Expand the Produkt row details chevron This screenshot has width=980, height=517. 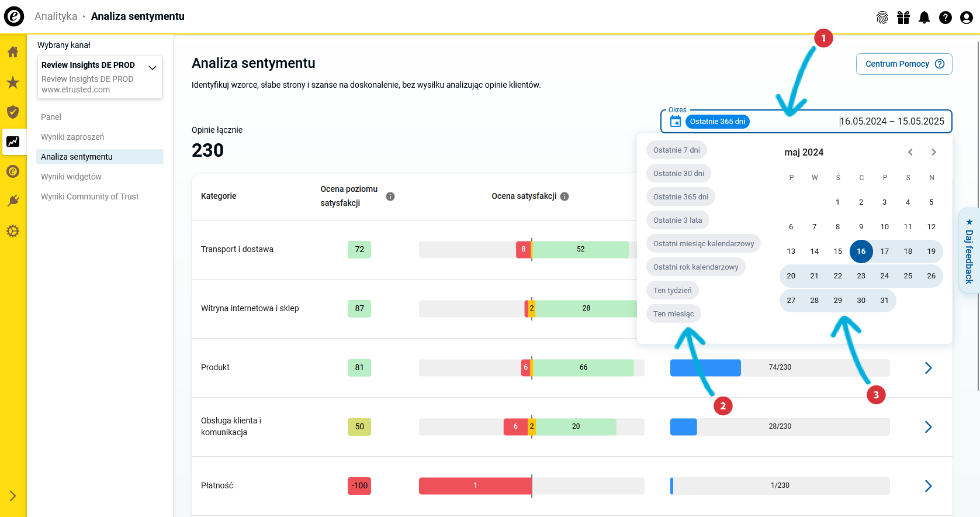pyautogui.click(x=928, y=368)
